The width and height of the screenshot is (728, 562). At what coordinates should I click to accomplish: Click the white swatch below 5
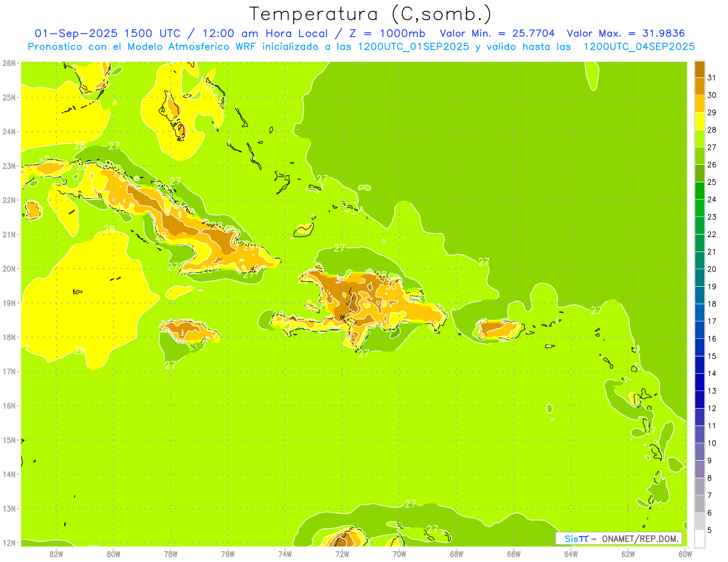click(x=699, y=539)
